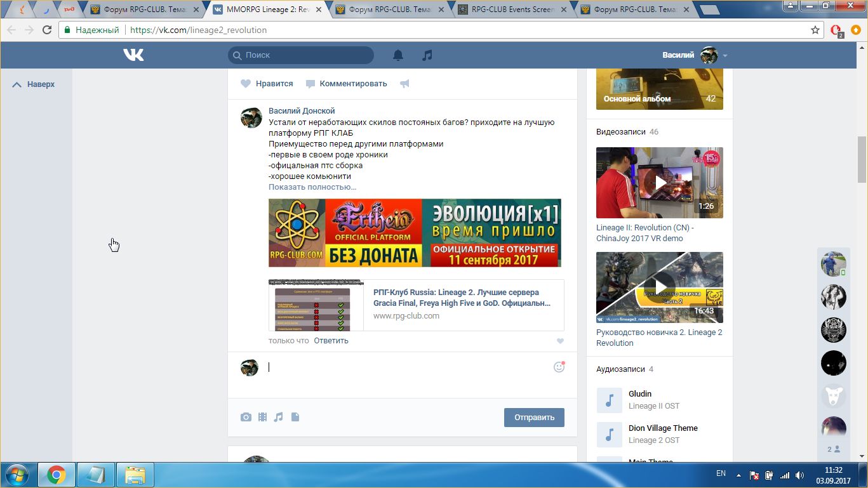Play the Gludin audio track
868x488 pixels.
pos(610,400)
